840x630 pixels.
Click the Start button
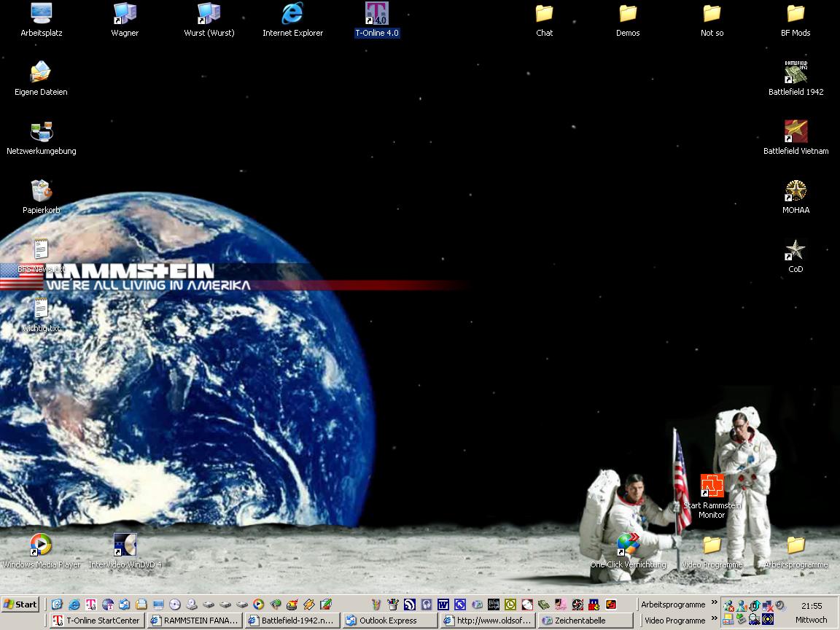(20, 604)
